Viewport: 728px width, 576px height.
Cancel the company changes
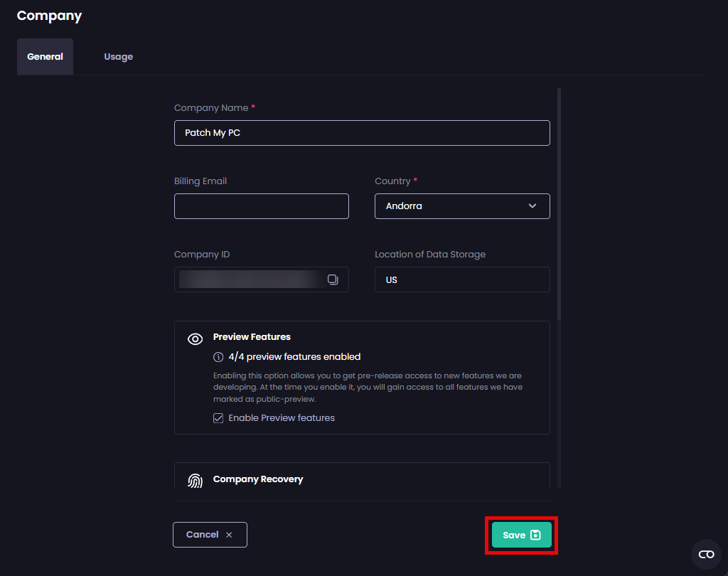210,534
